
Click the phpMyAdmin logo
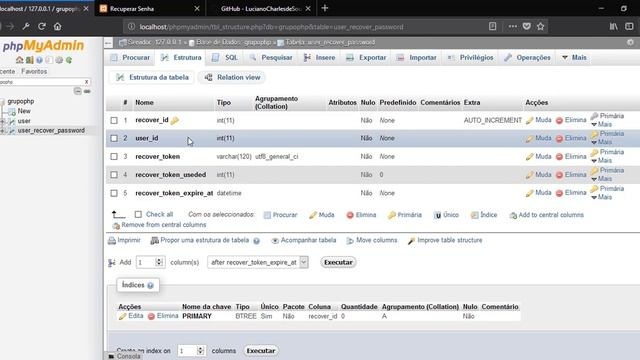(x=43, y=46)
